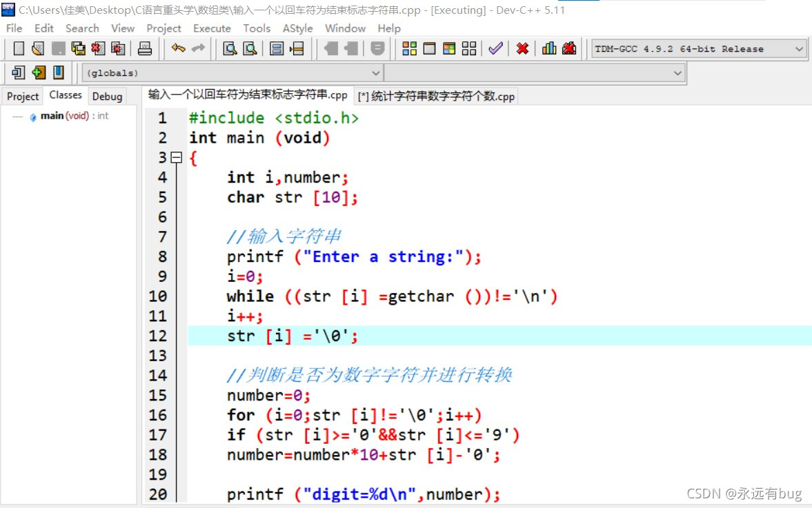The image size is (812, 508).
Task: Open the Edit menu
Action: pyautogui.click(x=44, y=28)
